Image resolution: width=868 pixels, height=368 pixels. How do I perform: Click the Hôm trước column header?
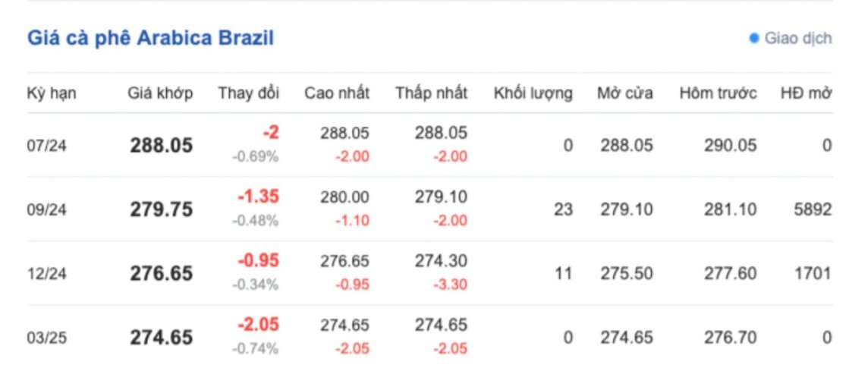(718, 93)
